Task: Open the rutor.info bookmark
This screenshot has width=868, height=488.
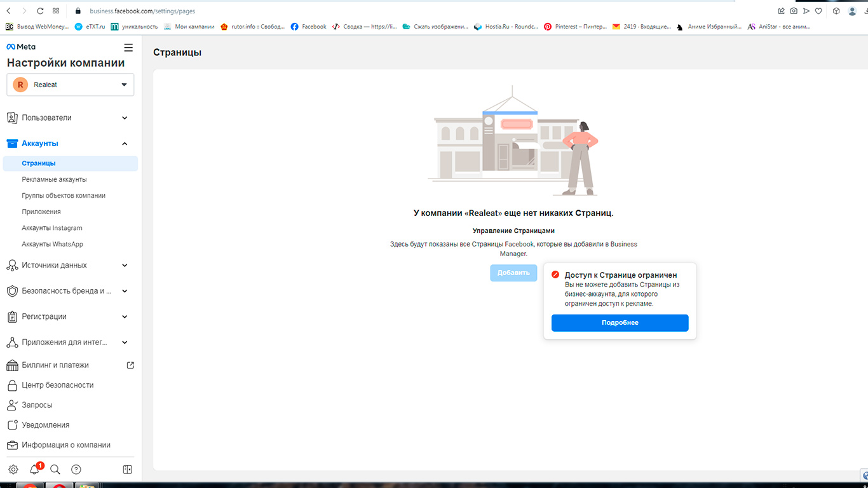Action: coord(252,27)
